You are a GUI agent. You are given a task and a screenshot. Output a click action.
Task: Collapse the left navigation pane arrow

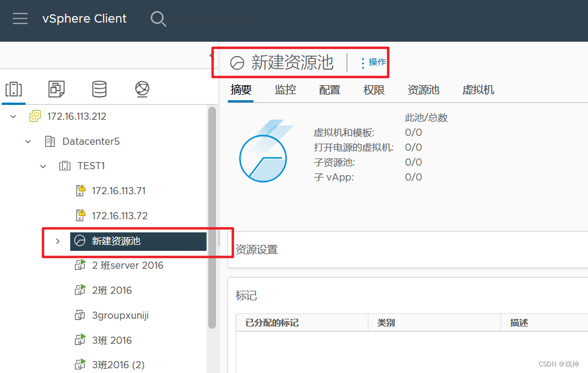click(x=211, y=56)
